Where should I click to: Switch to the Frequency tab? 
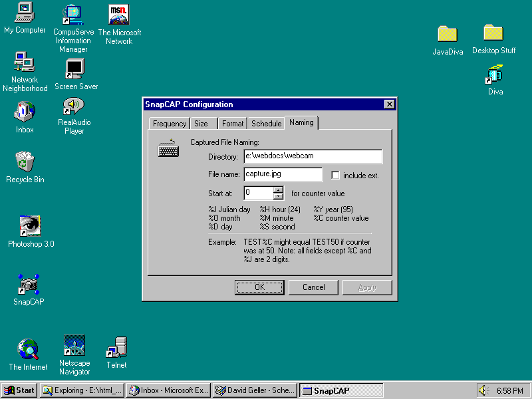coord(170,124)
